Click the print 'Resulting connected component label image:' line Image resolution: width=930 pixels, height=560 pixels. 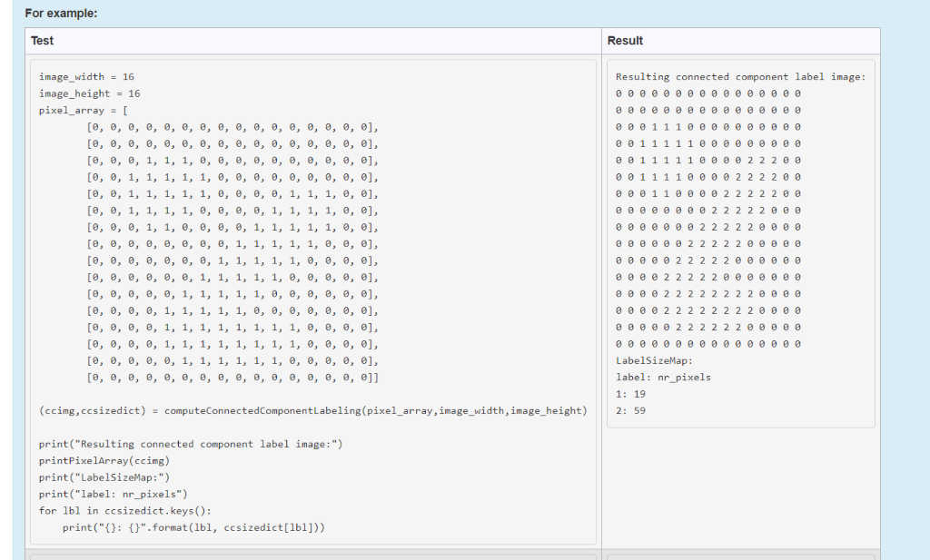191,444
